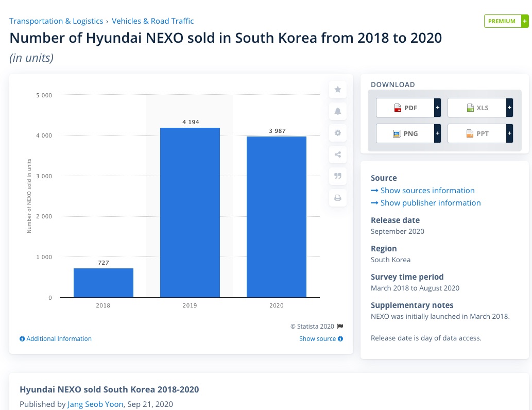Click the plus on the PDF button
The width and height of the screenshot is (532, 410).
point(438,108)
